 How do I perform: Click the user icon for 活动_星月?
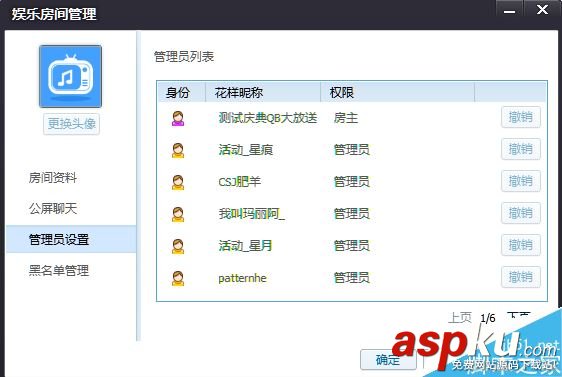[178, 246]
